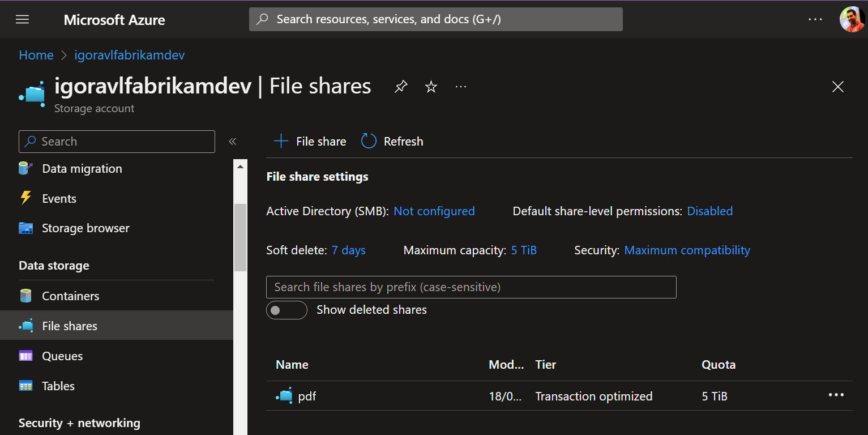This screenshot has width=868, height=435.
Task: Click the Queues icon
Action: click(25, 356)
